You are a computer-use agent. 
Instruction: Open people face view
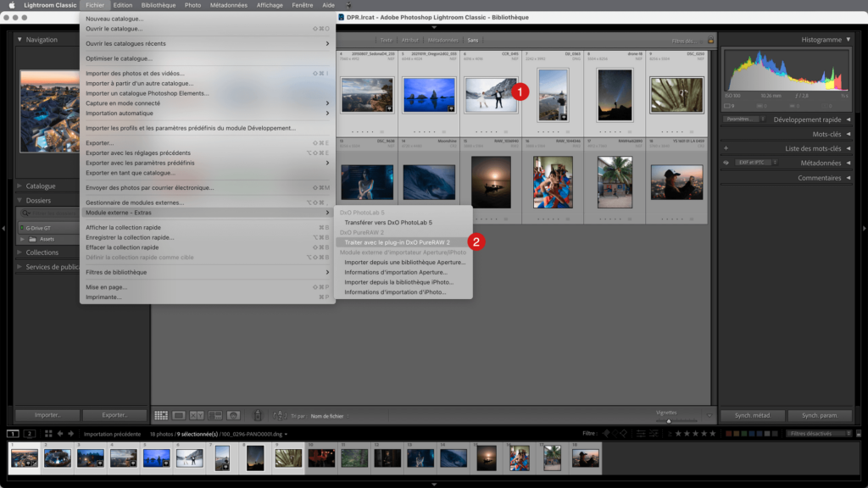234,415
